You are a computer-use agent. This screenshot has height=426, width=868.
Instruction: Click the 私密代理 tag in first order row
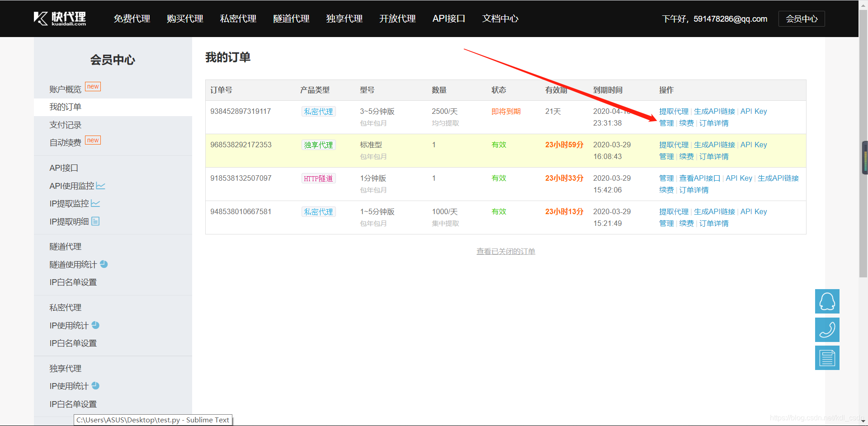318,111
